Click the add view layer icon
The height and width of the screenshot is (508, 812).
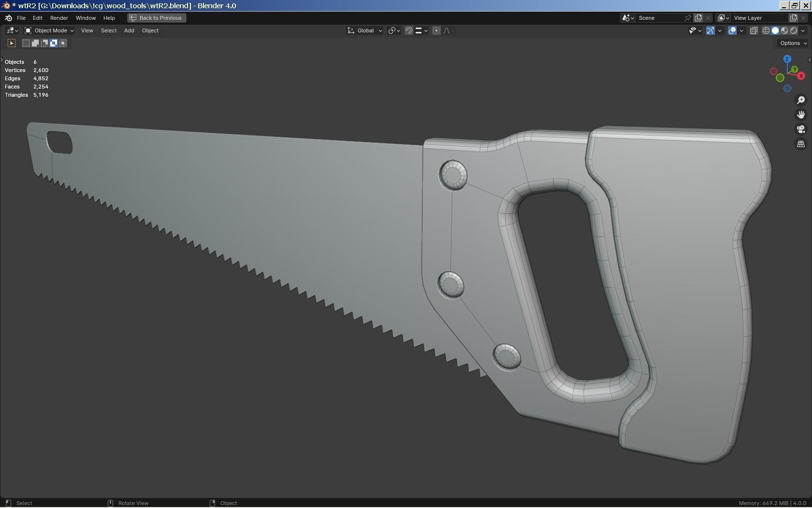click(793, 18)
